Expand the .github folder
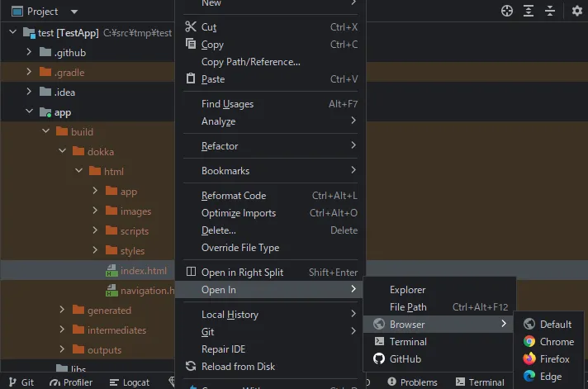This screenshot has height=389, width=588. tap(29, 53)
